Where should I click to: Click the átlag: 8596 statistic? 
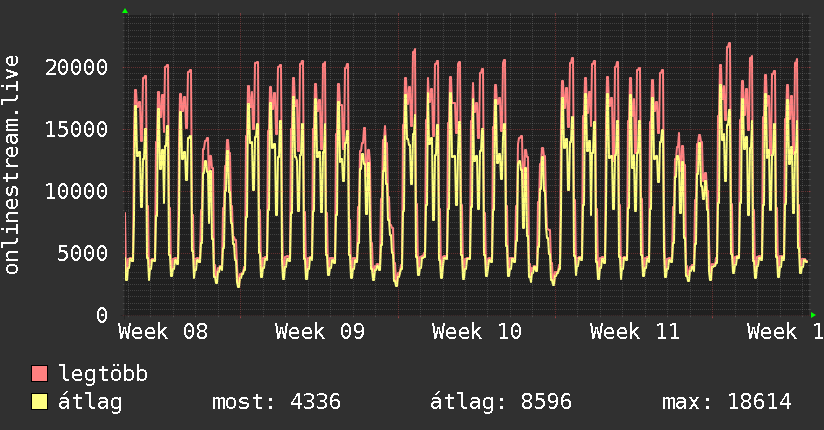coord(501,402)
